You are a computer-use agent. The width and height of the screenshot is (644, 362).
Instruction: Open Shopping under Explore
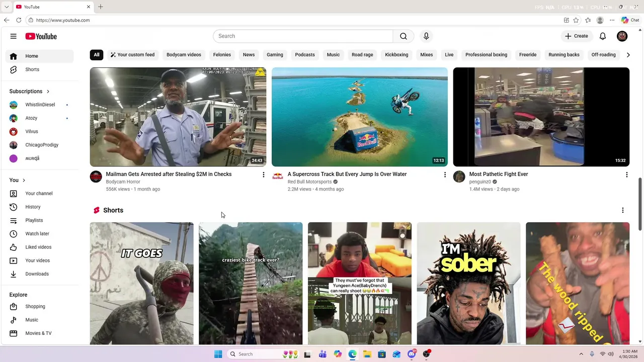40,306
